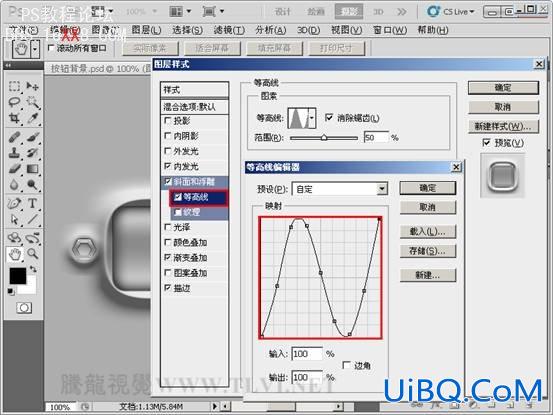Viewport: 553px width, 415px height.
Task: Click 载入(L)... load button
Action: pyautogui.click(x=428, y=232)
